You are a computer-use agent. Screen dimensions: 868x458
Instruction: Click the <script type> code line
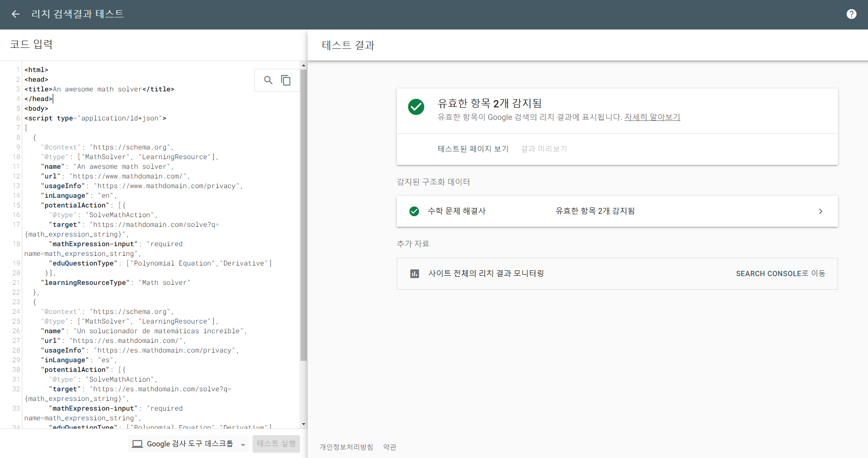pos(95,118)
